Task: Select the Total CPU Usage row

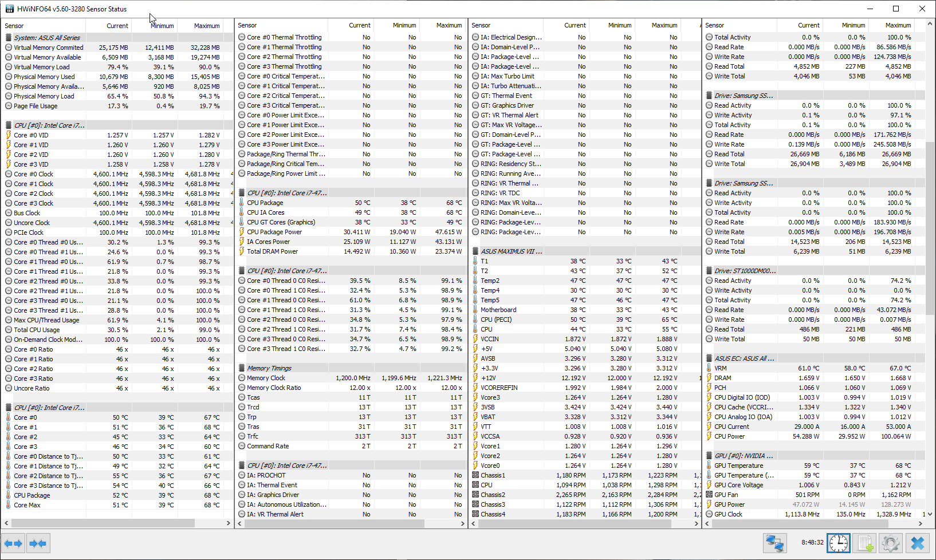Action: (x=37, y=330)
